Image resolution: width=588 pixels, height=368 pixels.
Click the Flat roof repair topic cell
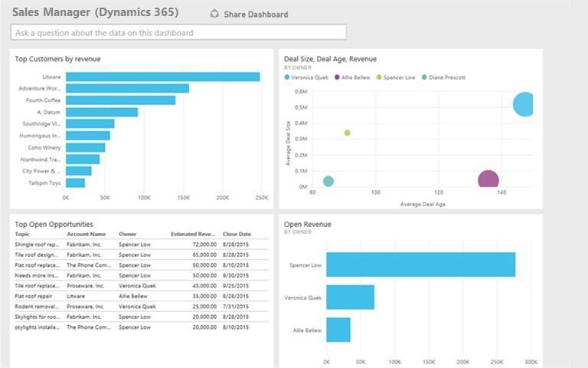(34, 296)
